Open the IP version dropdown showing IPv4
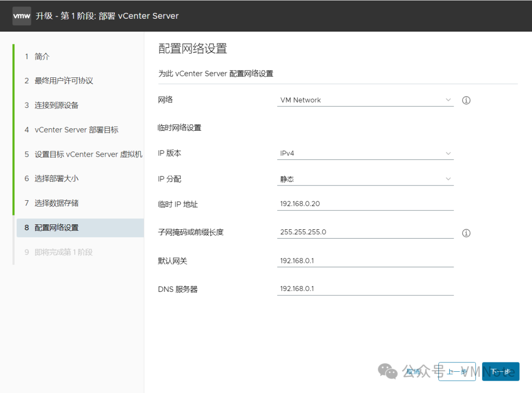The width and height of the screenshot is (532, 393). point(366,153)
